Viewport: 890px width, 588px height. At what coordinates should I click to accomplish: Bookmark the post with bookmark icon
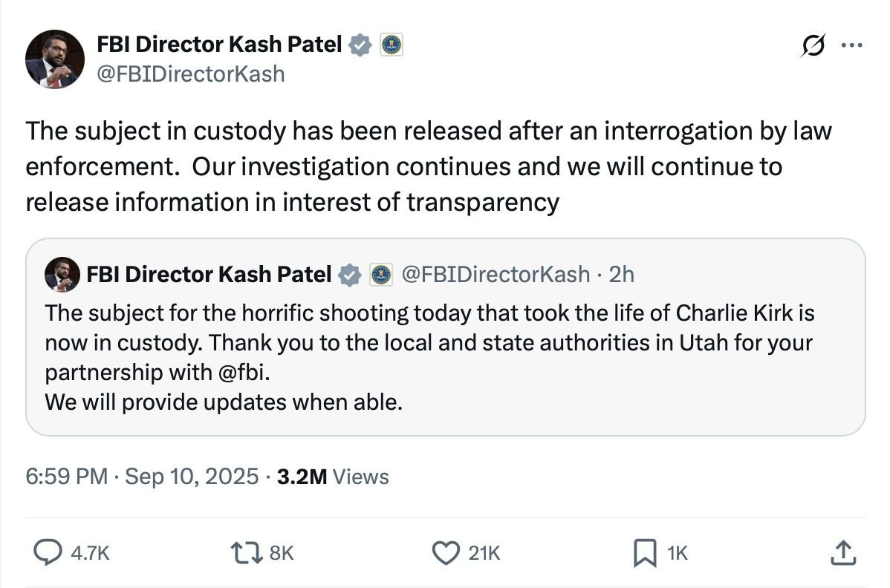(x=645, y=553)
